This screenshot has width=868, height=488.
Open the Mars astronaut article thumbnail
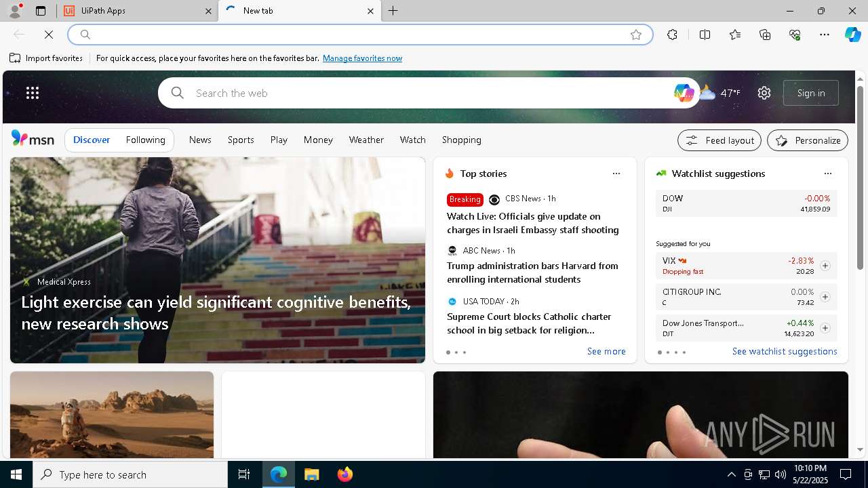click(112, 415)
